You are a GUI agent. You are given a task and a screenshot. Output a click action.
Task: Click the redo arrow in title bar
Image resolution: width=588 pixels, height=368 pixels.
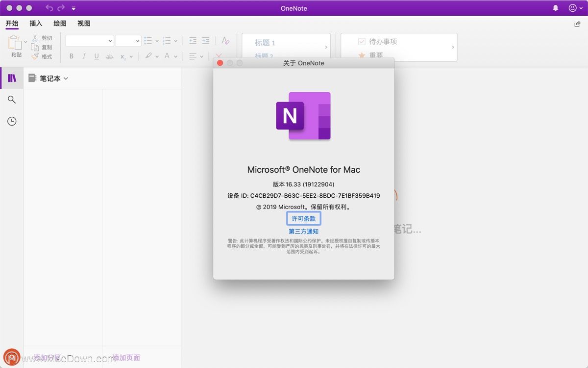click(x=61, y=8)
